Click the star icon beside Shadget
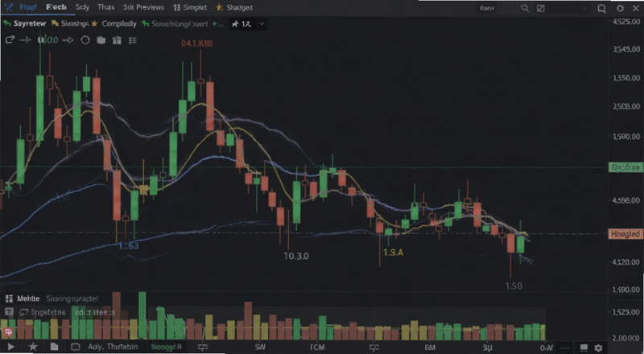Image resolution: width=644 pixels, height=354 pixels. pyautogui.click(x=219, y=7)
